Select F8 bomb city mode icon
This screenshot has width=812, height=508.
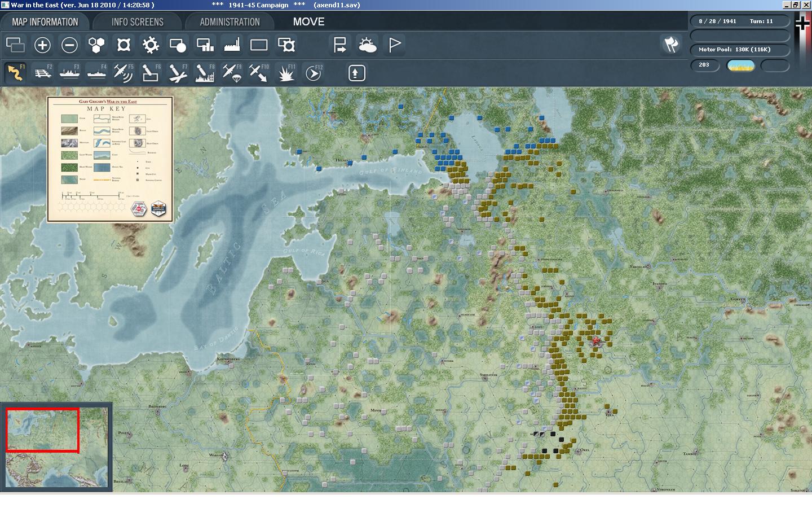click(205, 73)
